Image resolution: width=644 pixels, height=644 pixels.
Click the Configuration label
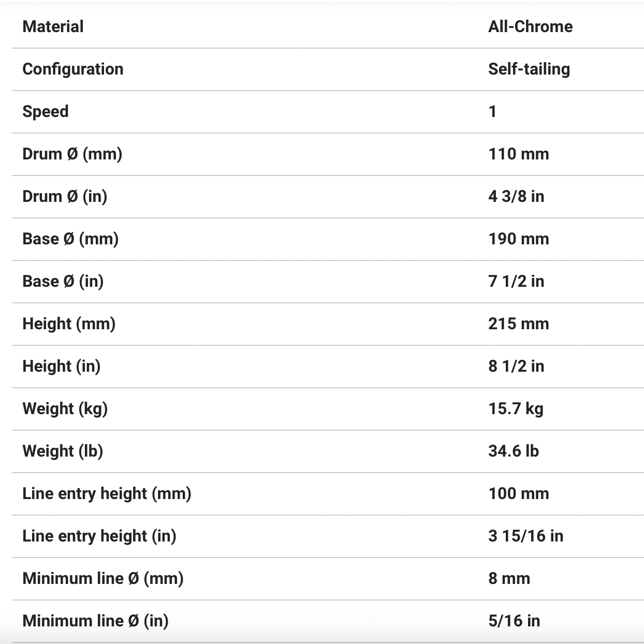(x=72, y=69)
